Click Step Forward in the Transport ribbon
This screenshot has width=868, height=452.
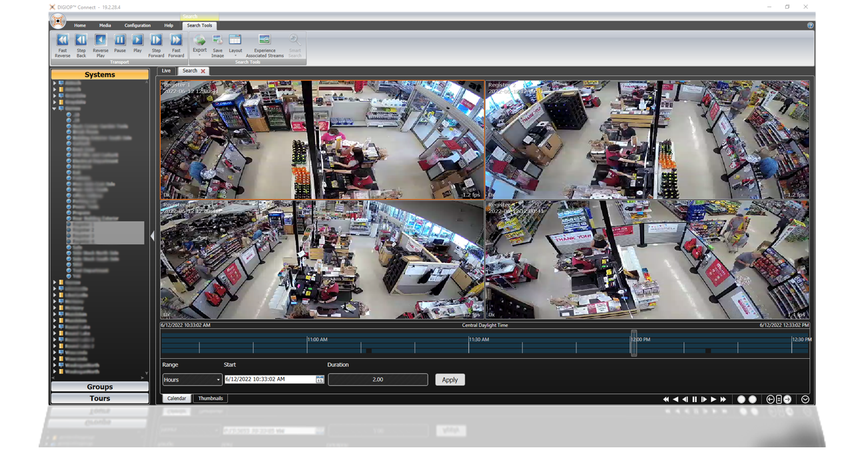[x=156, y=46]
